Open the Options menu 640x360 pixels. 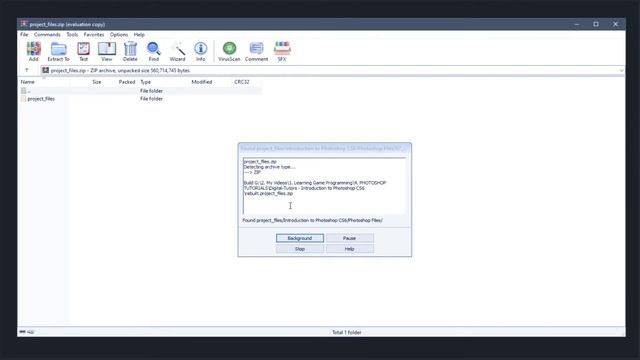119,35
